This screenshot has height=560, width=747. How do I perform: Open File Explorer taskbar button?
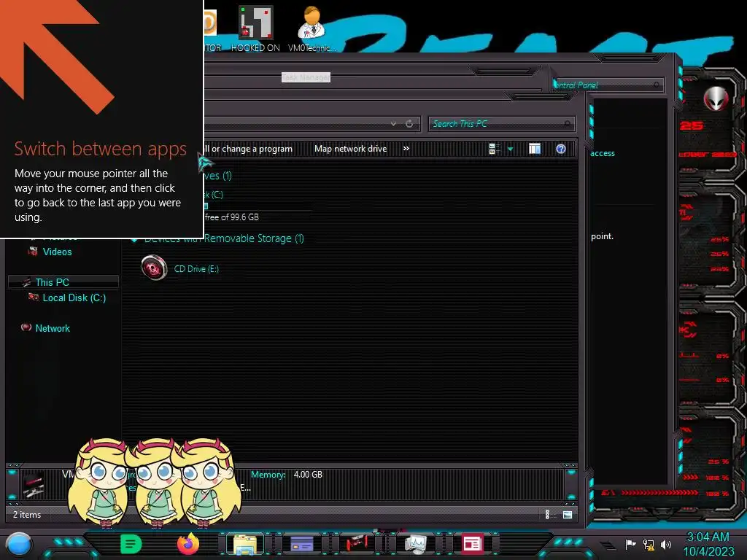pyautogui.click(x=245, y=544)
